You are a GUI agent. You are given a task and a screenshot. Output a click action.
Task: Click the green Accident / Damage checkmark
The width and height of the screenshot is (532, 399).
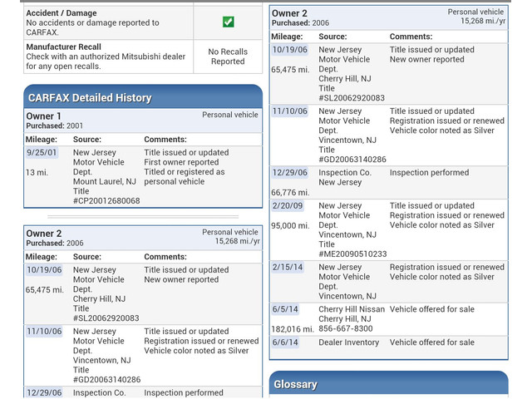pos(228,22)
